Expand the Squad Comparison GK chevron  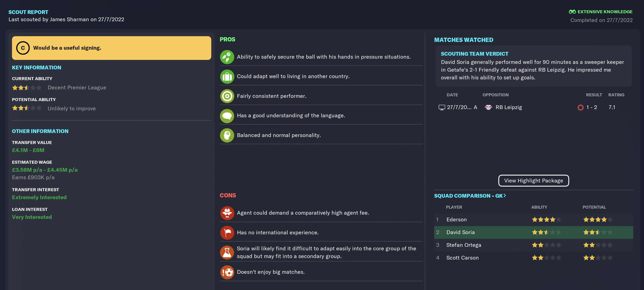(x=505, y=196)
